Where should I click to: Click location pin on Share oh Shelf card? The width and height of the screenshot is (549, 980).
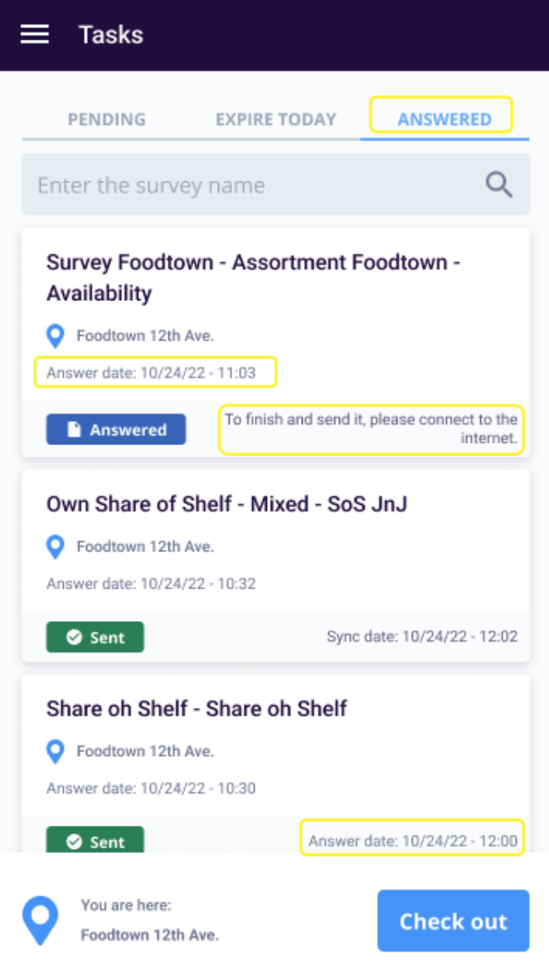click(56, 751)
